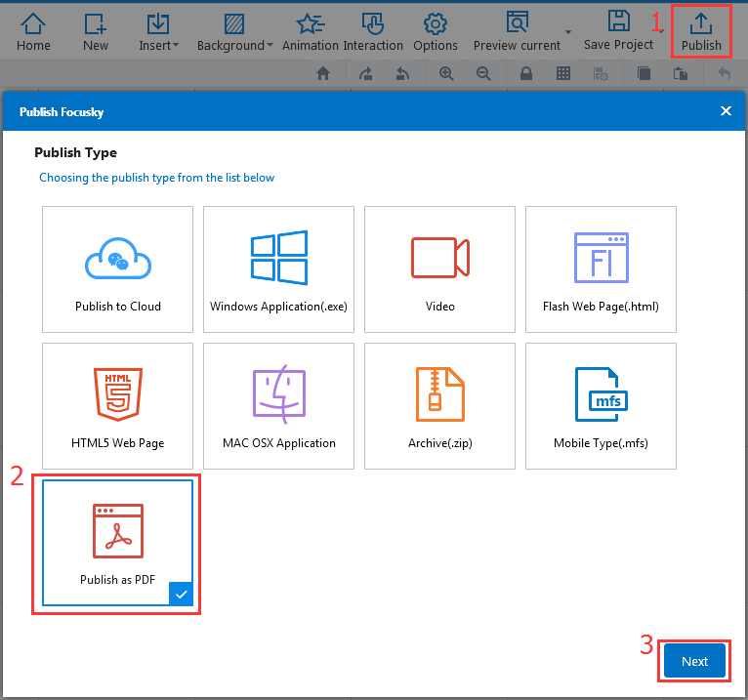Viewport: 748px width, 700px height.
Task: Click the rotate clockwise arrow icon
Action: pos(366,73)
